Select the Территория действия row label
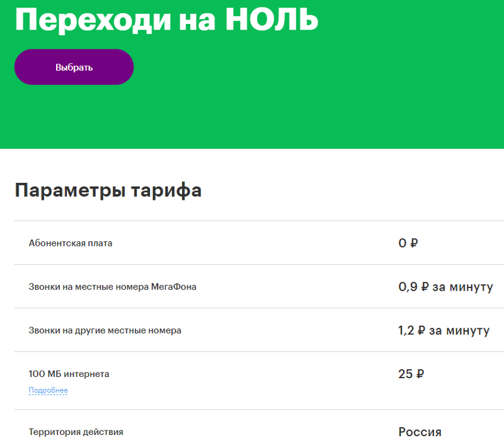The image size is (504, 445). pos(76,432)
